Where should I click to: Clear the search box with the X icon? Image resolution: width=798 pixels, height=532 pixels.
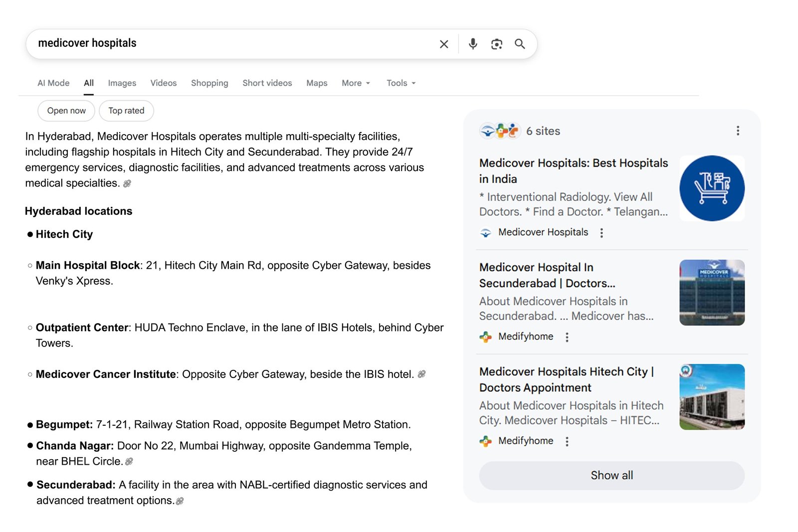(443, 44)
